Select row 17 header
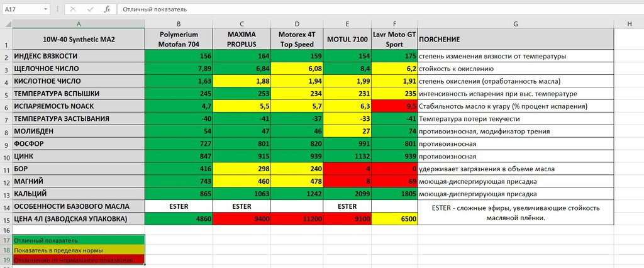 point(6,240)
